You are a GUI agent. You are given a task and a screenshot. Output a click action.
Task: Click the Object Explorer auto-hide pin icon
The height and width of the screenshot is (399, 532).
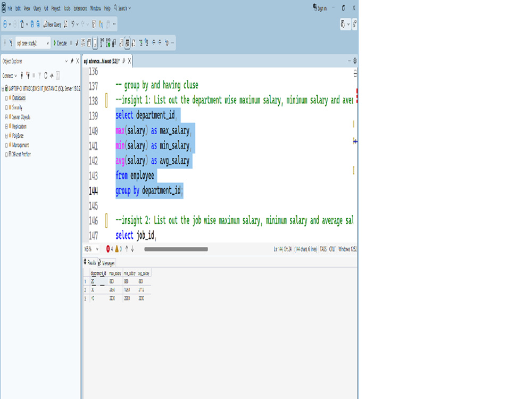72,61
